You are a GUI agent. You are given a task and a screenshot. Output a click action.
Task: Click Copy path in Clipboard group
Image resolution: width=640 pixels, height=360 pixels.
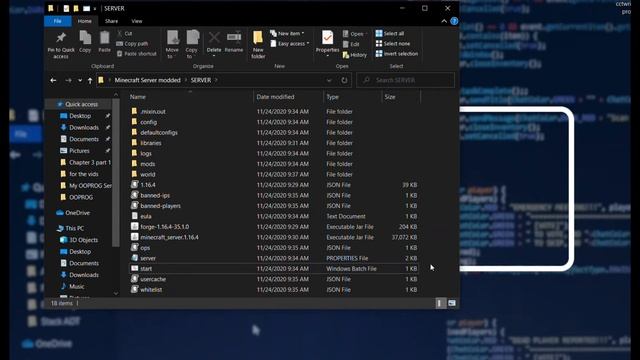click(132, 44)
